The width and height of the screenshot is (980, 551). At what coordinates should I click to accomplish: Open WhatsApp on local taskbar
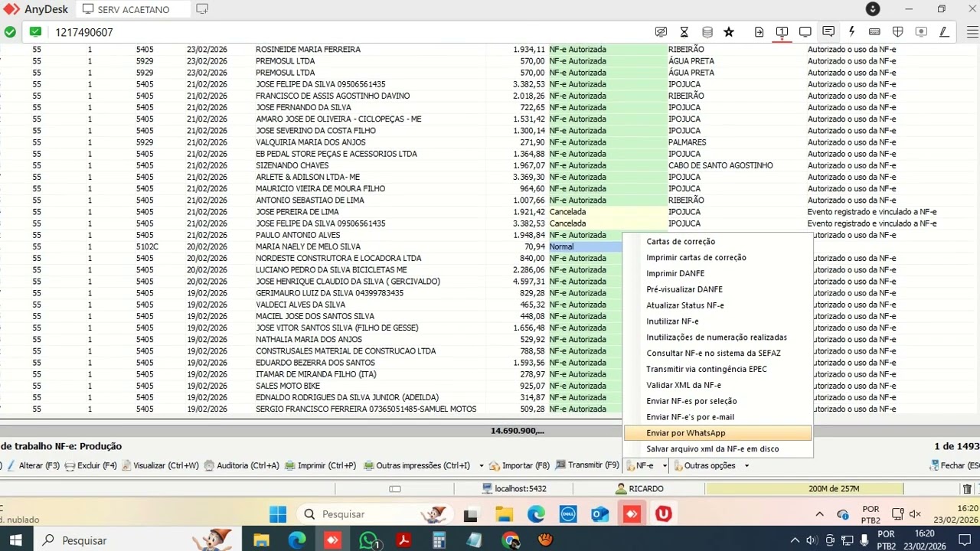click(368, 540)
